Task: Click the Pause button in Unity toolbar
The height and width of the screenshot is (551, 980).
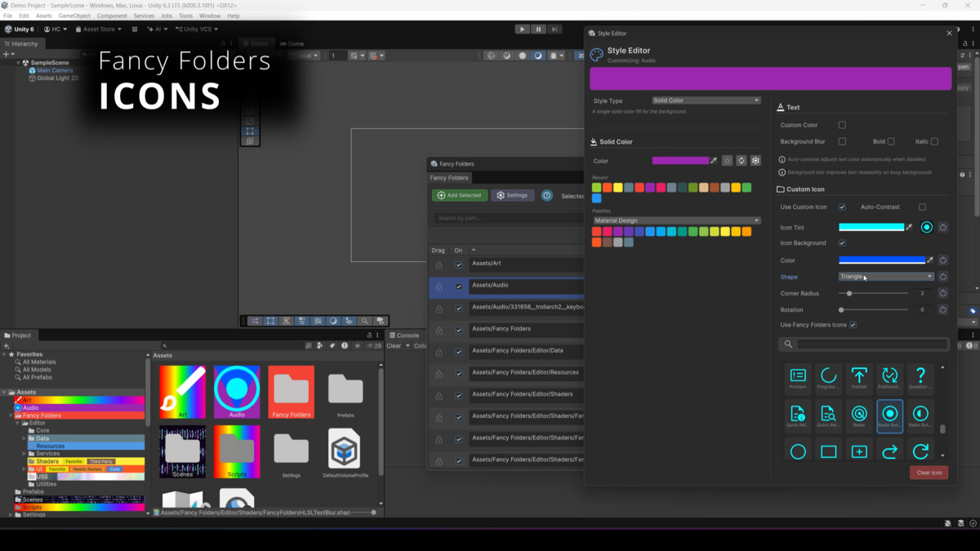Action: point(538,29)
